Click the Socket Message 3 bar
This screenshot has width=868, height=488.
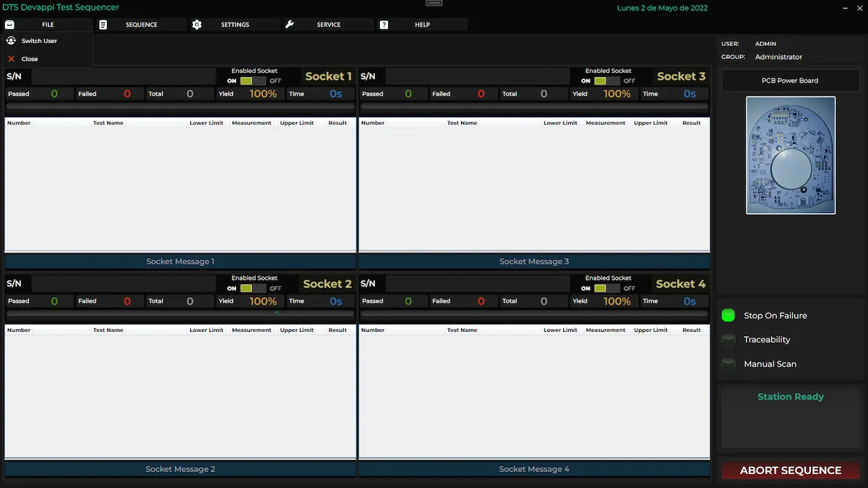pos(535,262)
